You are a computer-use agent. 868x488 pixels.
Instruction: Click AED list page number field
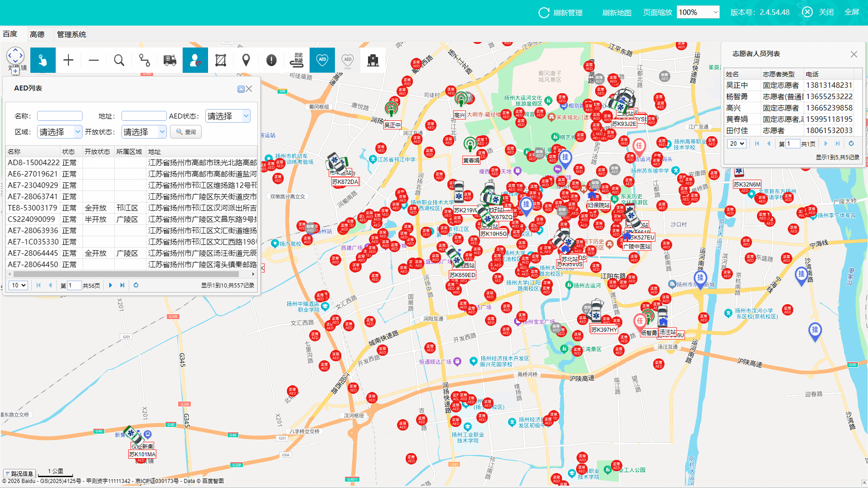(x=75, y=286)
